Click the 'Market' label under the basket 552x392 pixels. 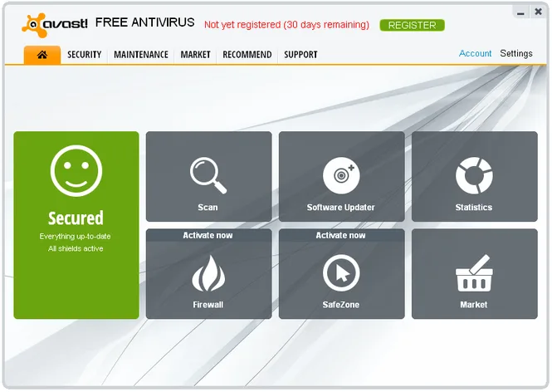[474, 305]
